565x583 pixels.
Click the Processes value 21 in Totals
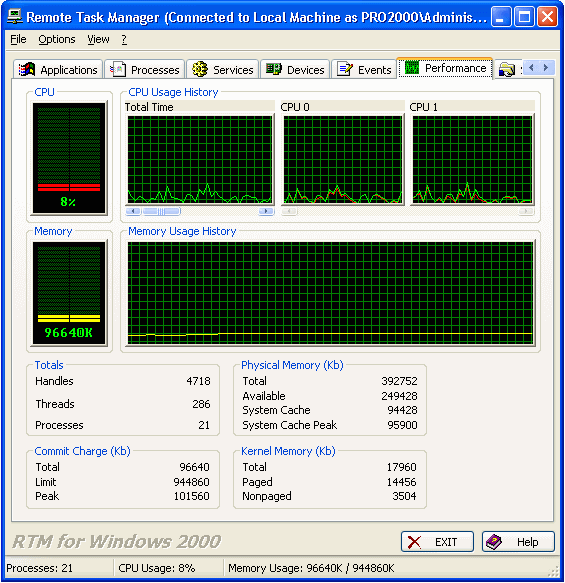pyautogui.click(x=204, y=425)
